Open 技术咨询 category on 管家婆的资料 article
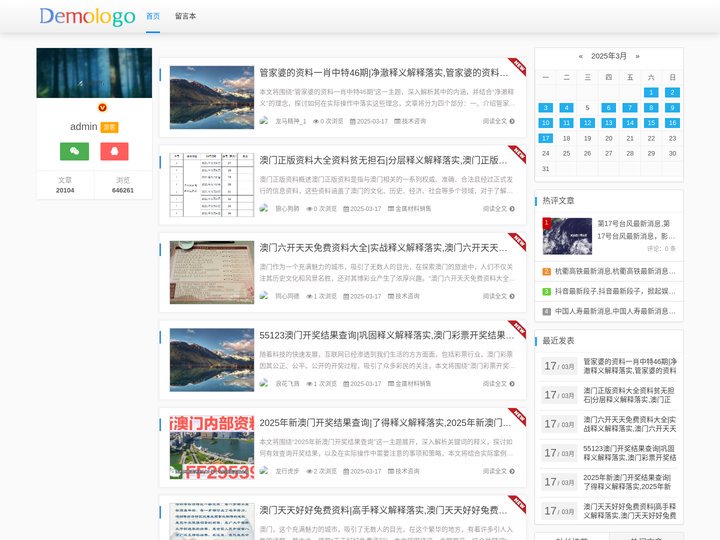 pyautogui.click(x=414, y=121)
